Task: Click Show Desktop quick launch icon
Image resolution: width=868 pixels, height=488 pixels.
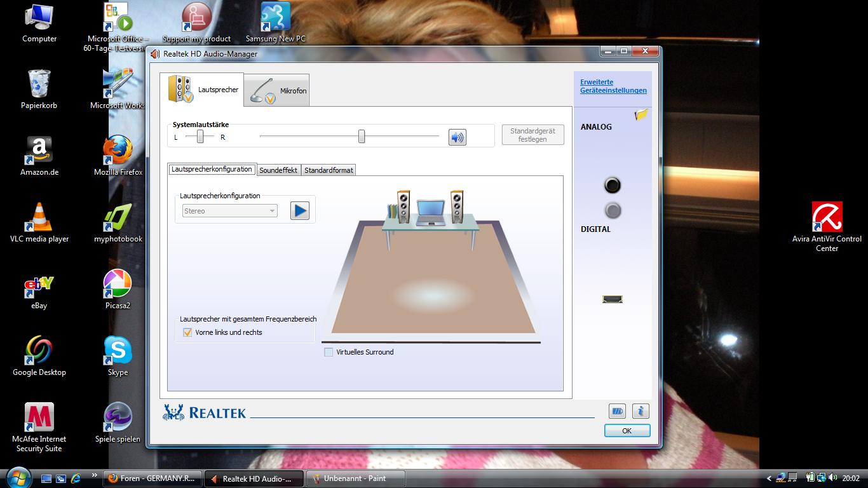Action: point(46,478)
